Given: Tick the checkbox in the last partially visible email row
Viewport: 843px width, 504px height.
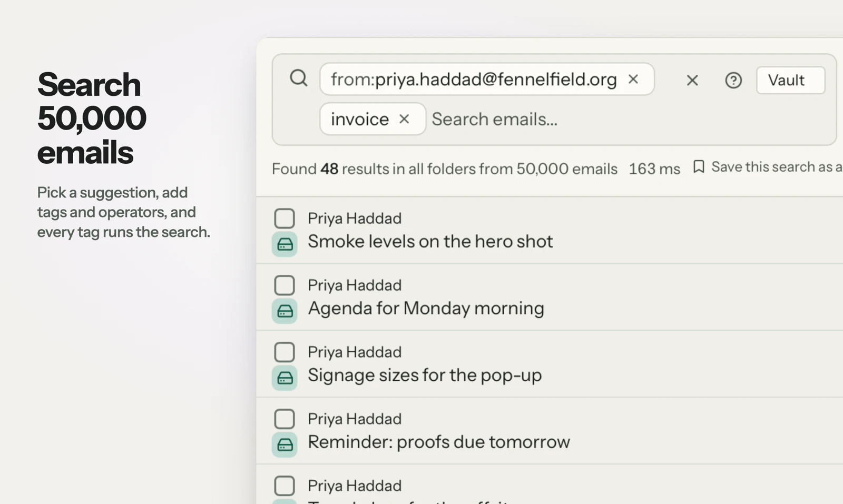Looking at the screenshot, I should [x=285, y=486].
